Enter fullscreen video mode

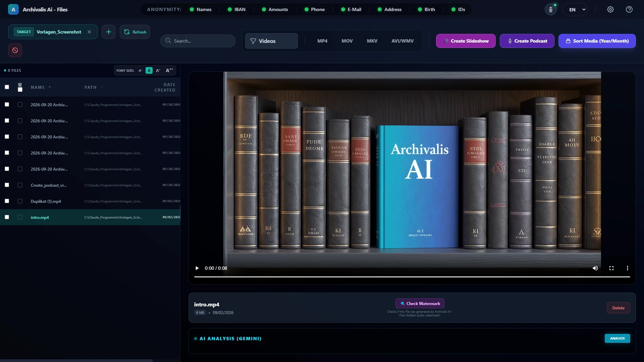(x=611, y=268)
